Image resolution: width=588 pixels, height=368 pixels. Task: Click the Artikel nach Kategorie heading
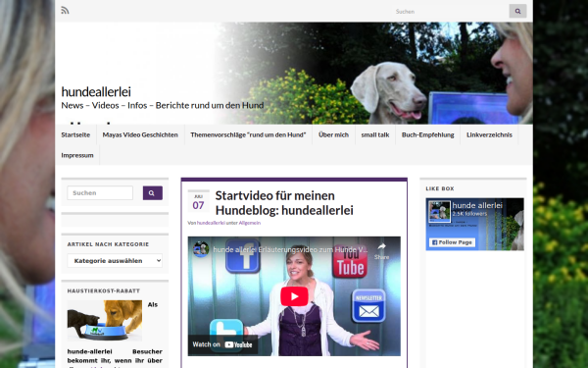108,244
